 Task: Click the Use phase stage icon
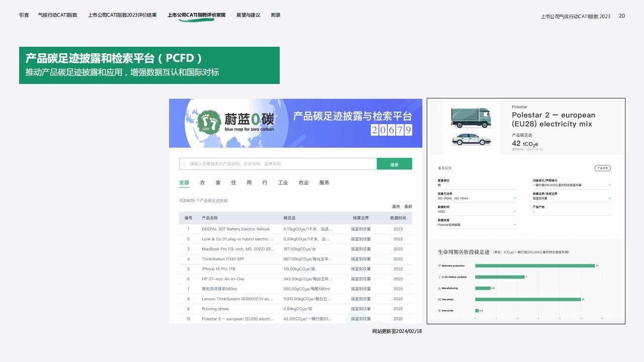tap(439, 299)
